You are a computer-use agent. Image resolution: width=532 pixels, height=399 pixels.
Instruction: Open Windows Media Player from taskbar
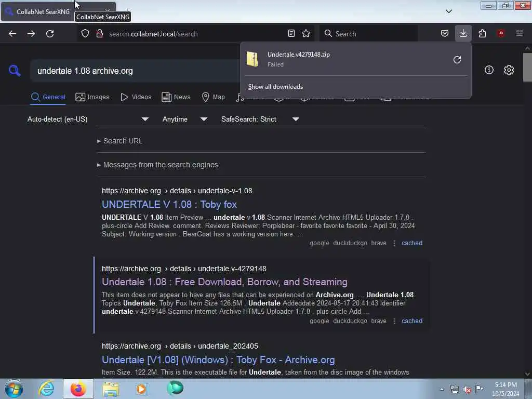tap(142, 389)
